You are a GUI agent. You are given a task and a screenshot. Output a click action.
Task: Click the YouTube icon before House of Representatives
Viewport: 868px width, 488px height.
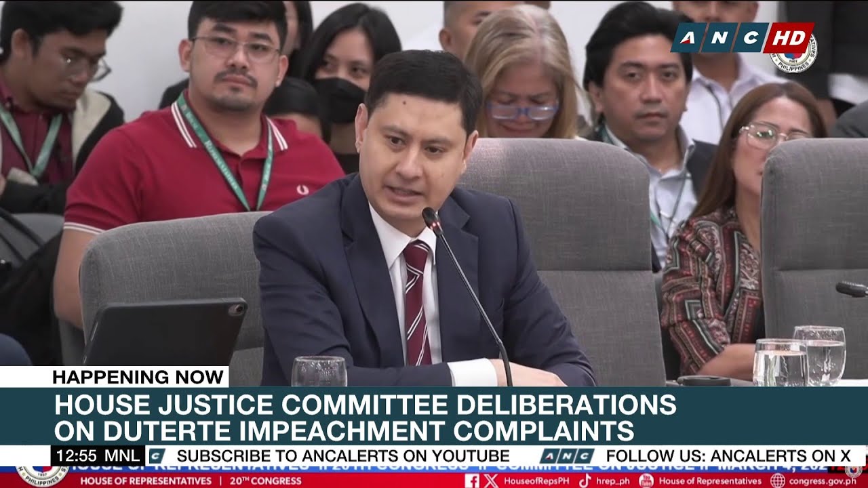pyautogui.click(x=648, y=481)
